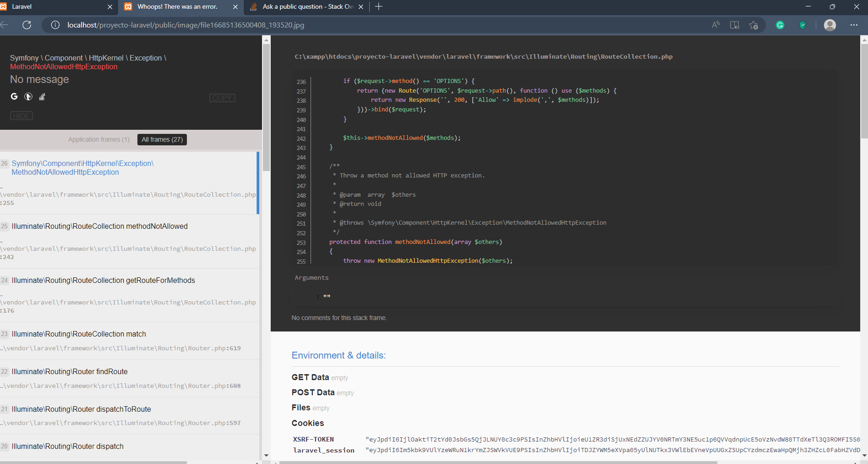Viewport: 868px width, 464px height.
Task: Click the Arguments label under code
Action: 311,277
